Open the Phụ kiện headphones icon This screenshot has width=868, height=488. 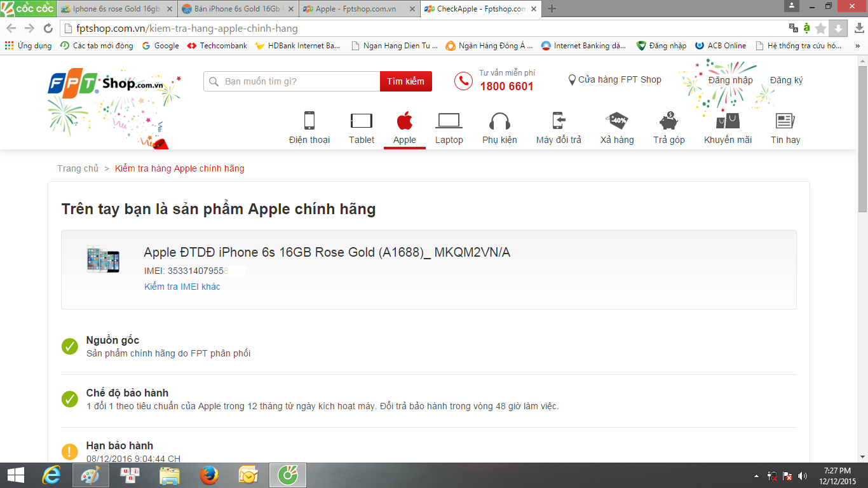pos(499,121)
